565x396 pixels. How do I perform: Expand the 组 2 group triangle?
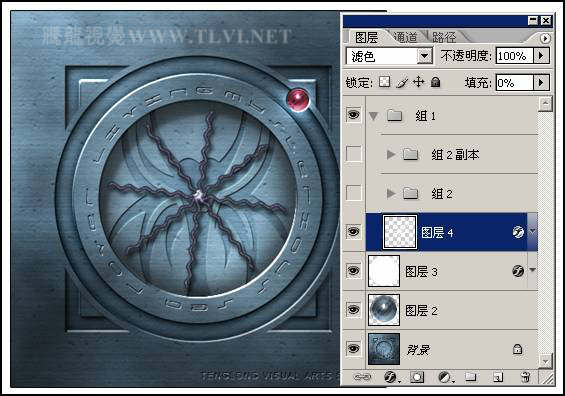pyautogui.click(x=391, y=193)
